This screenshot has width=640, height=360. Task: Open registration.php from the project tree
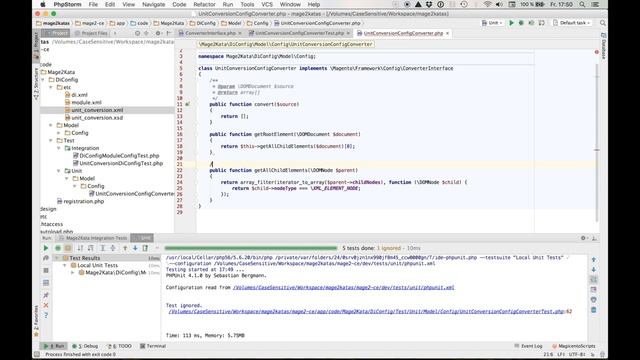[84, 202]
